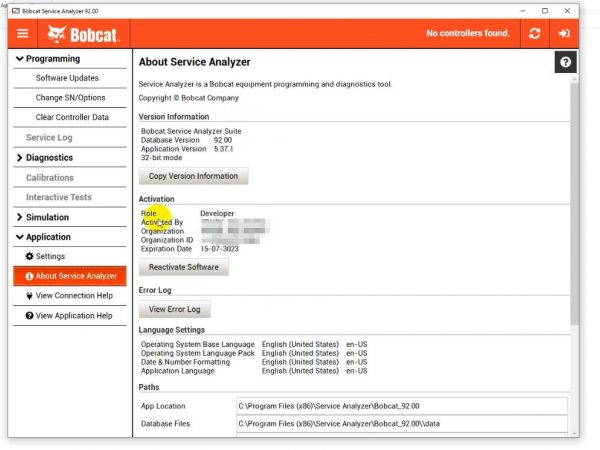Close the Bobcat Service Analyzer window
The width and height of the screenshot is (600, 450).
pyautogui.click(x=567, y=11)
